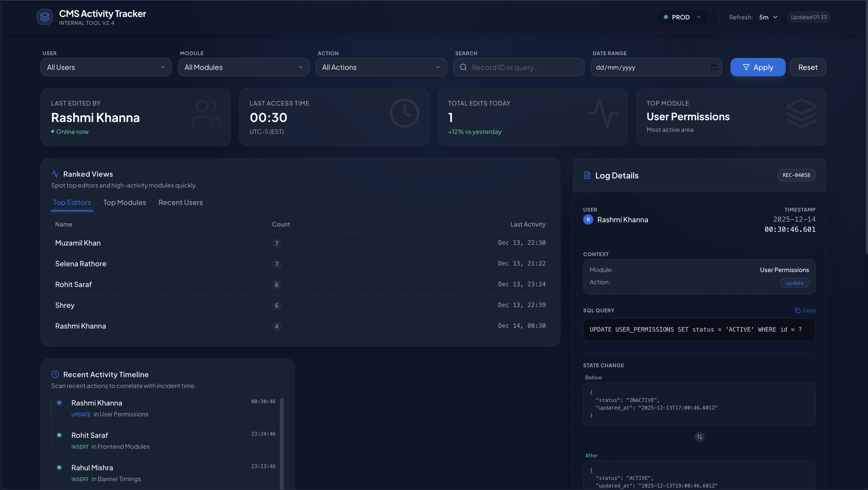Screen dimensions: 868x490
Task: Click the stacked layers icon on Top Module card
Action: (801, 113)
